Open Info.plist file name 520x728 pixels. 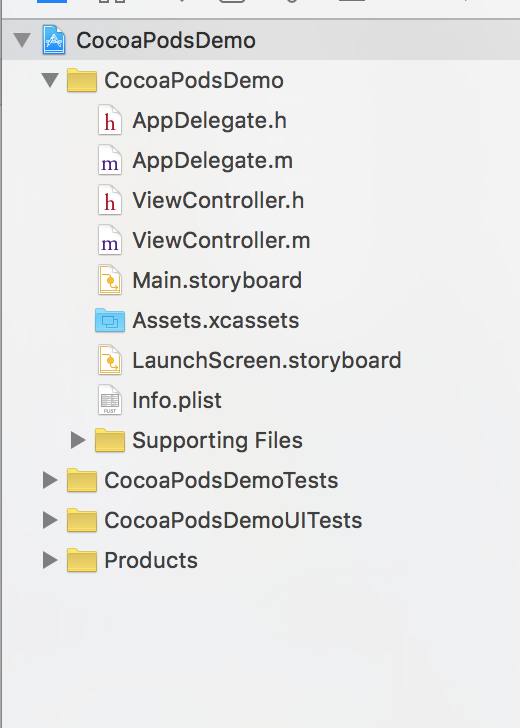[x=177, y=400]
